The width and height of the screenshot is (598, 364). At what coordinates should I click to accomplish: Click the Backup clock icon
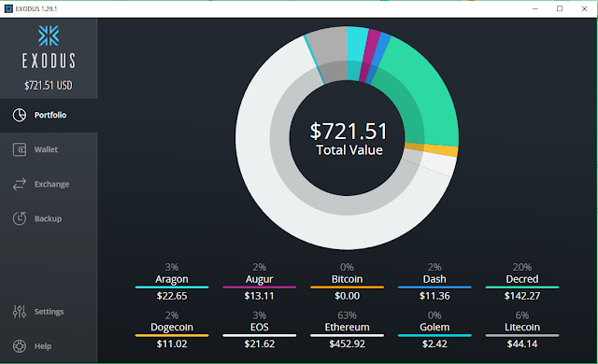20,218
